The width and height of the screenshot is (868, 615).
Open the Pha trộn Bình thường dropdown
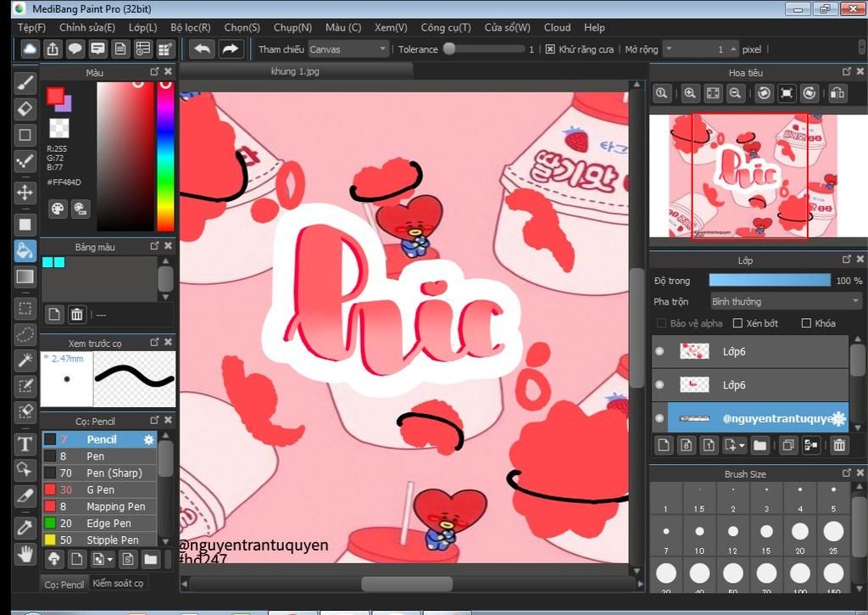click(x=786, y=301)
